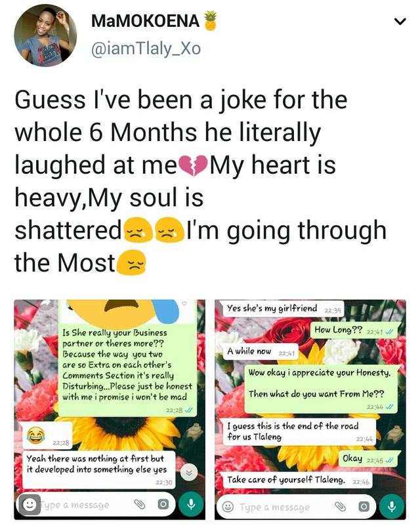Expand the tweet options chevron

tap(398, 22)
